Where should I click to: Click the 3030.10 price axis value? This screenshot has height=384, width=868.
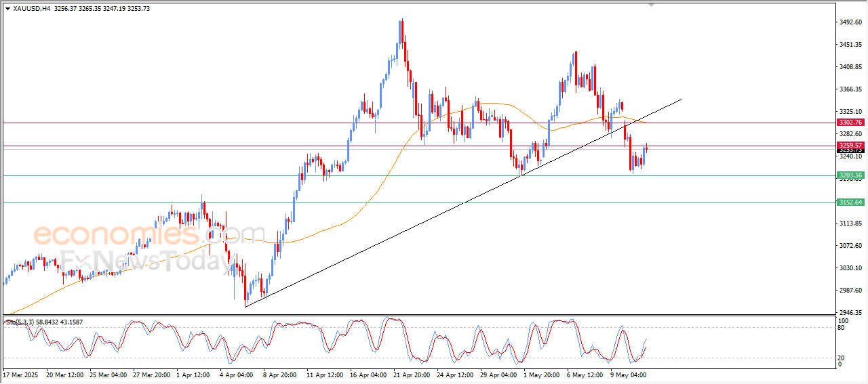[x=851, y=268]
